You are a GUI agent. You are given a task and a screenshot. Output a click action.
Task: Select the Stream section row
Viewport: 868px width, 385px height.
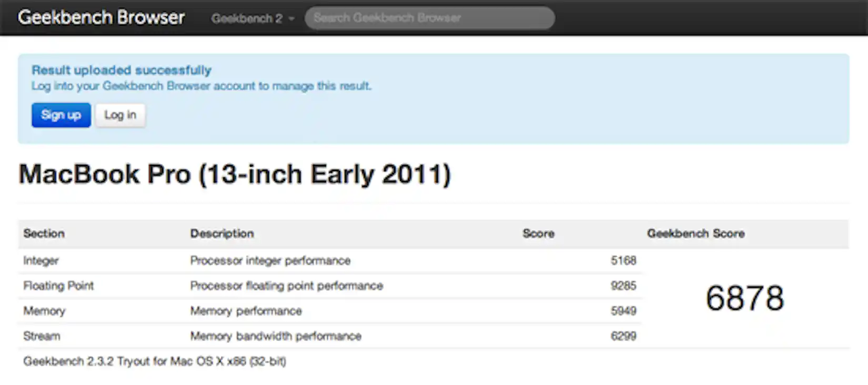tap(41, 336)
